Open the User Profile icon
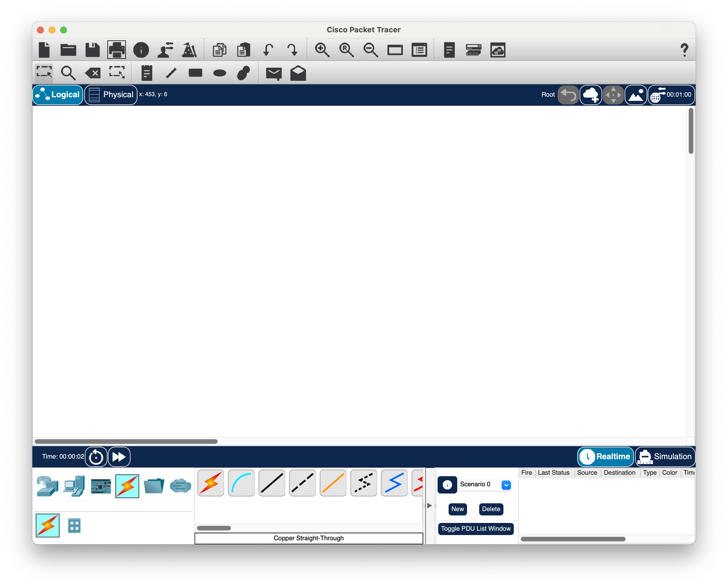 click(x=165, y=50)
